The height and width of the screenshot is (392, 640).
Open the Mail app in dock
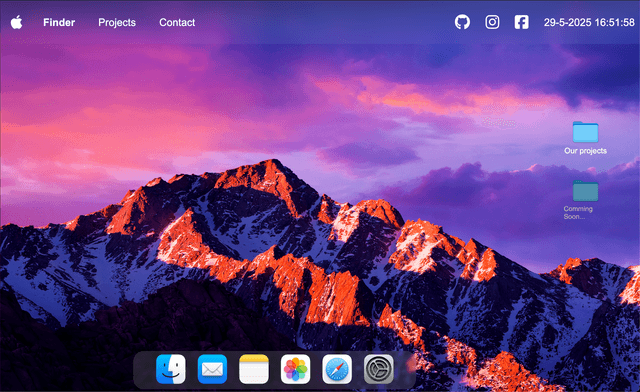pos(212,369)
